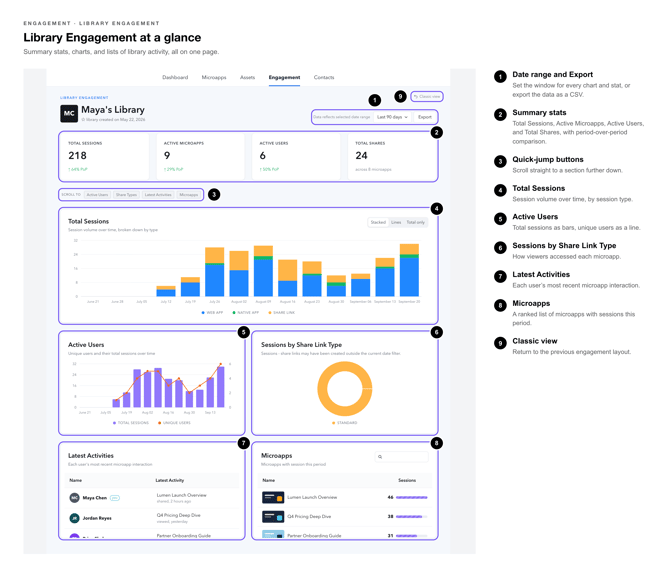
Task: Click the orange donut chart ring
Action: (322, 389)
